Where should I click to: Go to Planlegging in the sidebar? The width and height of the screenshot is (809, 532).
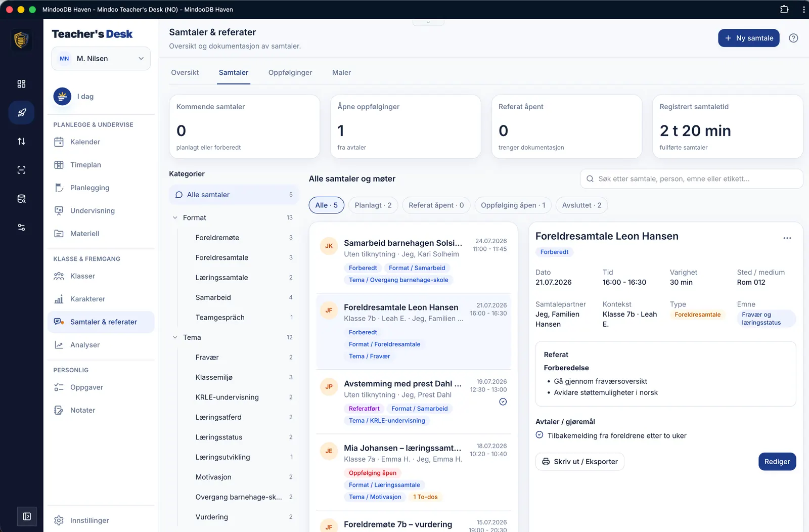(101, 188)
